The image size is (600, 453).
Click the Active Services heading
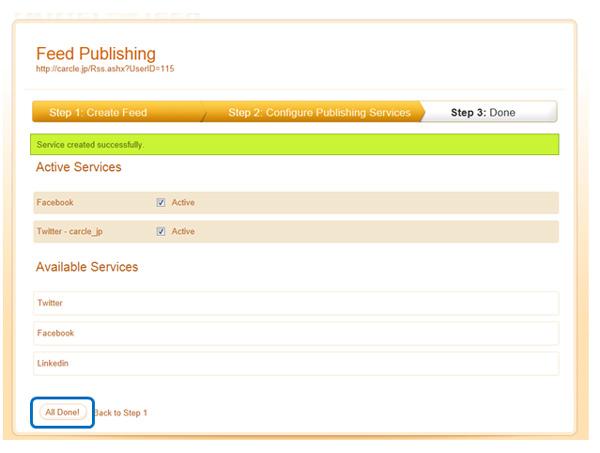coord(78,167)
